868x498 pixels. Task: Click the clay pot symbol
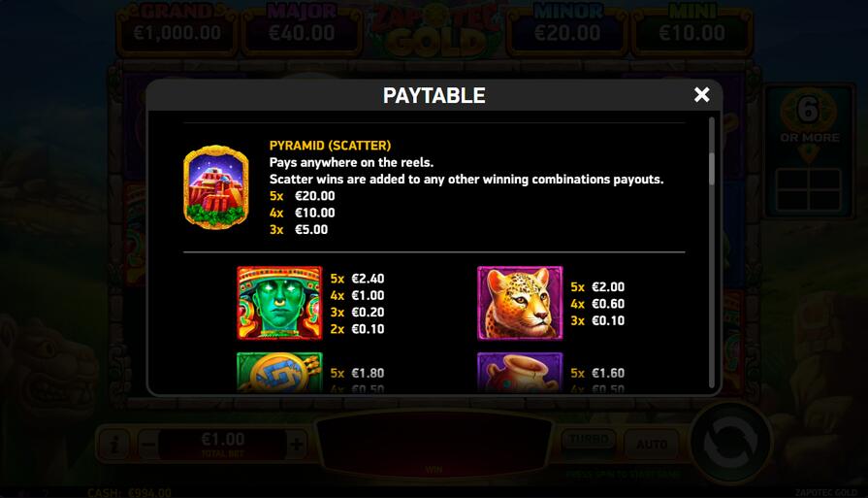pos(520,372)
